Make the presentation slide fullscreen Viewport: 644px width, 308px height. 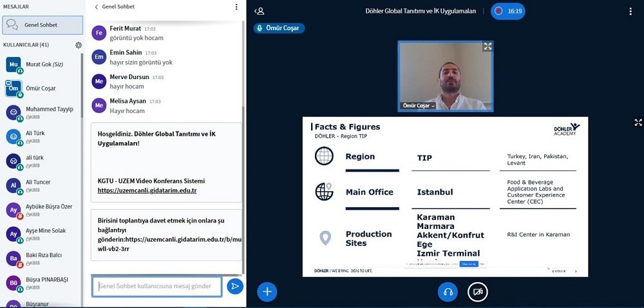click(638, 122)
